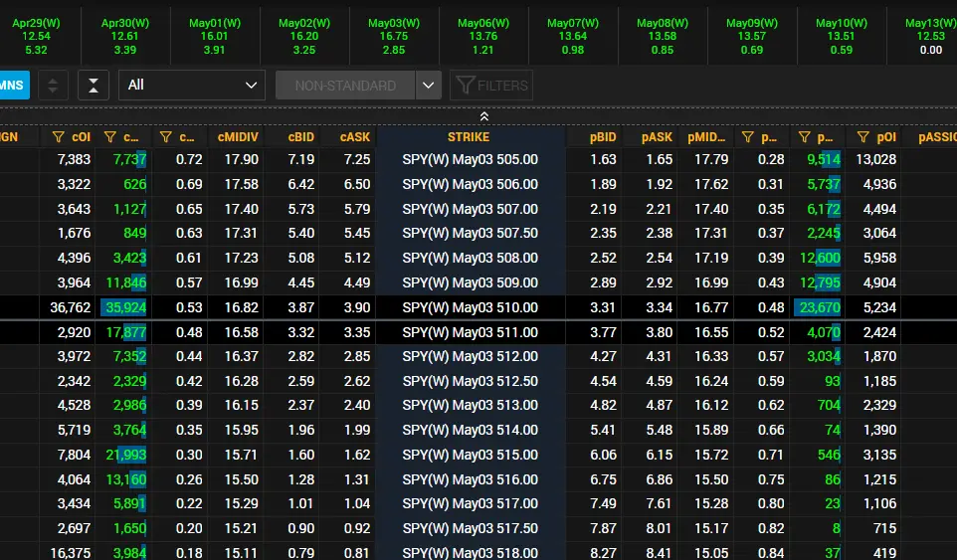The image size is (957, 560).
Task: Click the put volume cell 23,670
Action: tap(818, 307)
